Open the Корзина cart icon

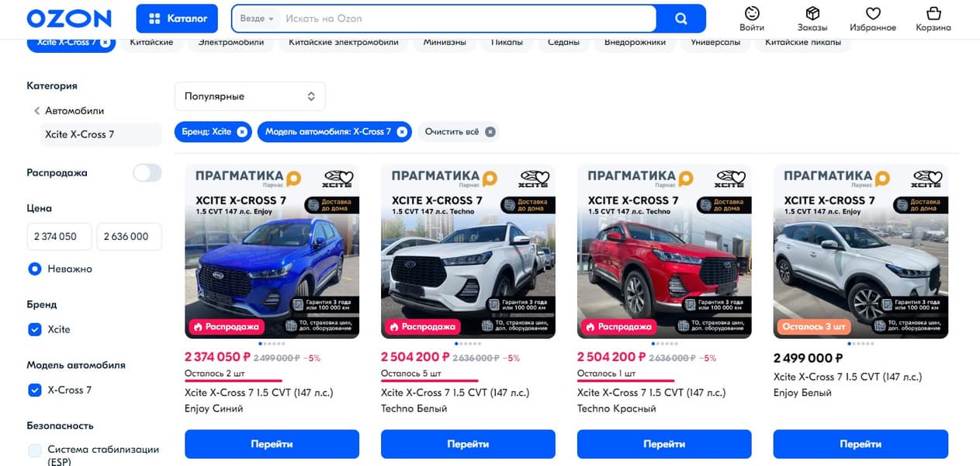pyautogui.click(x=933, y=19)
